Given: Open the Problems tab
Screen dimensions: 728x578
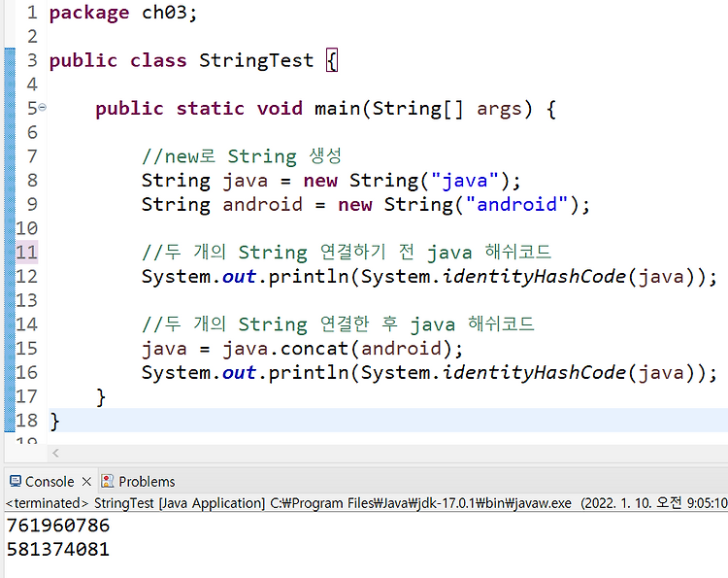Looking at the screenshot, I should [x=147, y=482].
